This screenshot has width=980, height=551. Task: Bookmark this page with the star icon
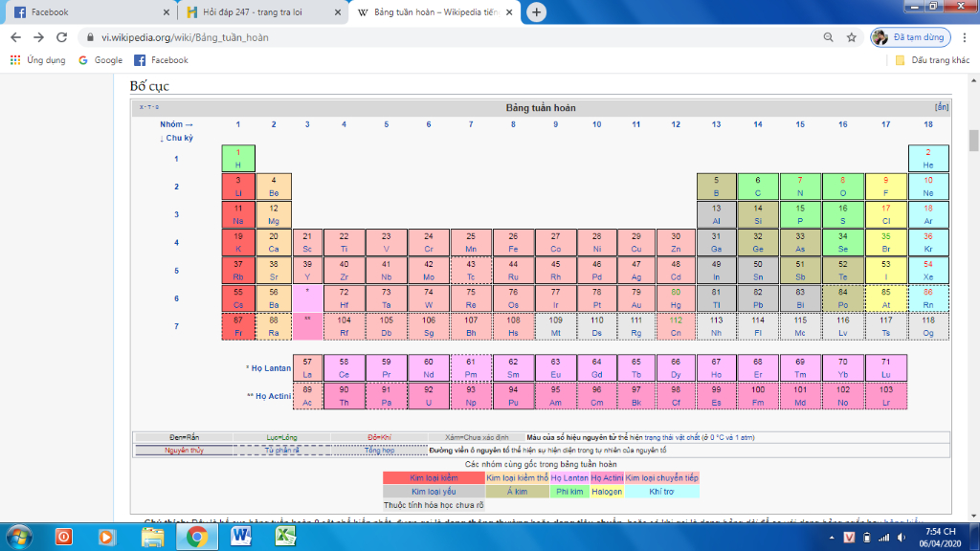pyautogui.click(x=851, y=37)
